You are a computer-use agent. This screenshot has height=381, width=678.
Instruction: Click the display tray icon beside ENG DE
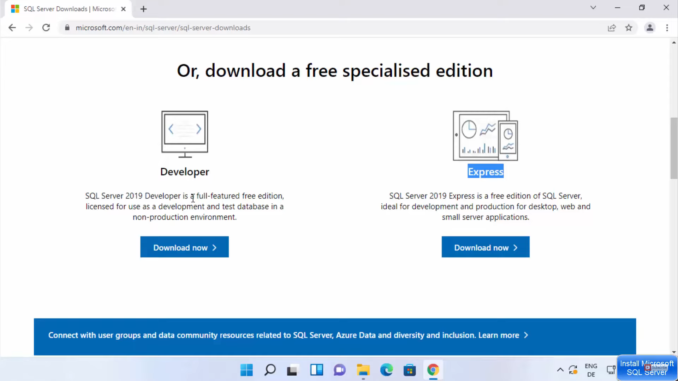point(611,370)
